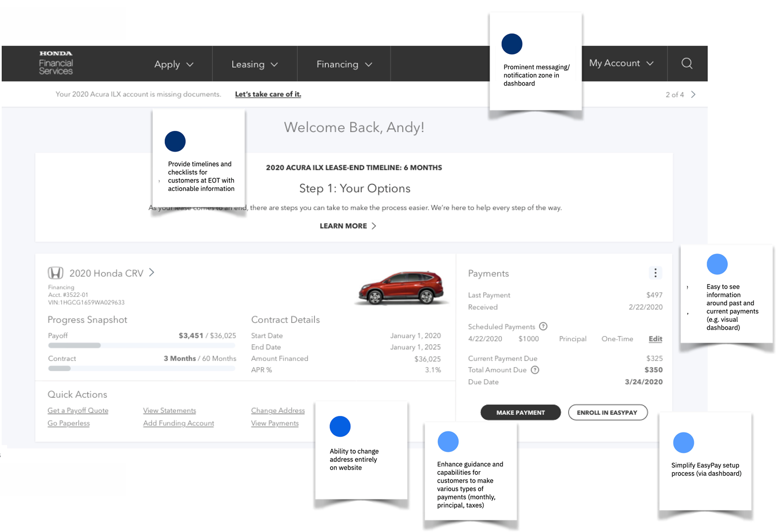This screenshot has height=532, width=781.
Task: Edit the scheduled payment
Action: (x=655, y=339)
